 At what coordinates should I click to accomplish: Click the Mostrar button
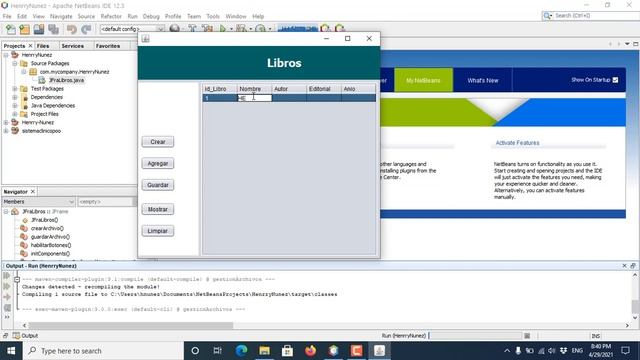pos(158,209)
